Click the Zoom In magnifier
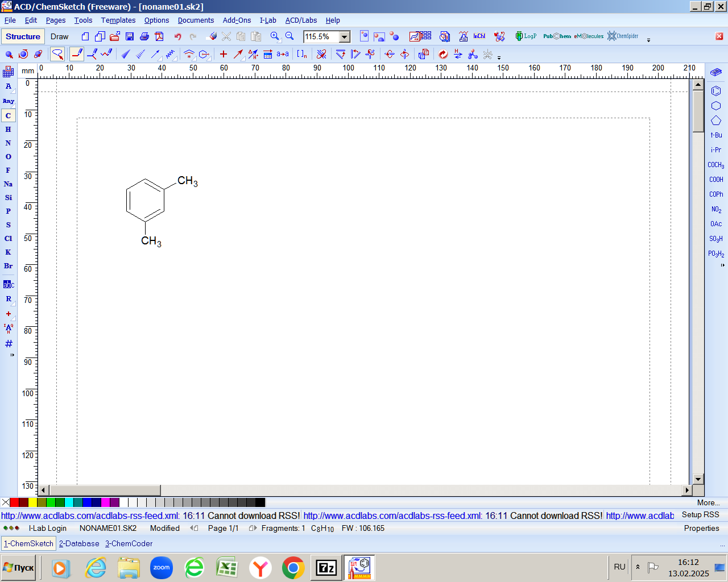The width and height of the screenshot is (728, 582). point(275,36)
